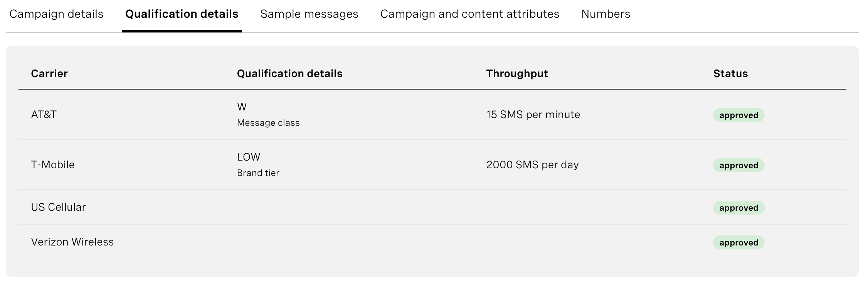868x281 pixels.
Task: Click the LOW Brand tier entry
Action: [x=258, y=165]
